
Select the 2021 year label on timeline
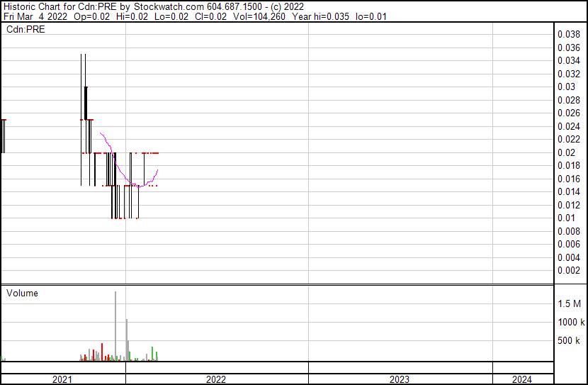(63, 379)
